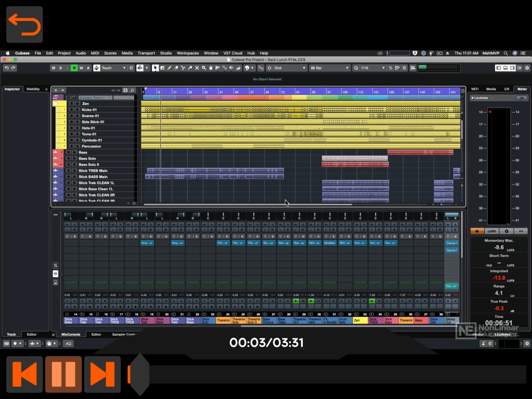Select the Line curve tool

coord(225,68)
